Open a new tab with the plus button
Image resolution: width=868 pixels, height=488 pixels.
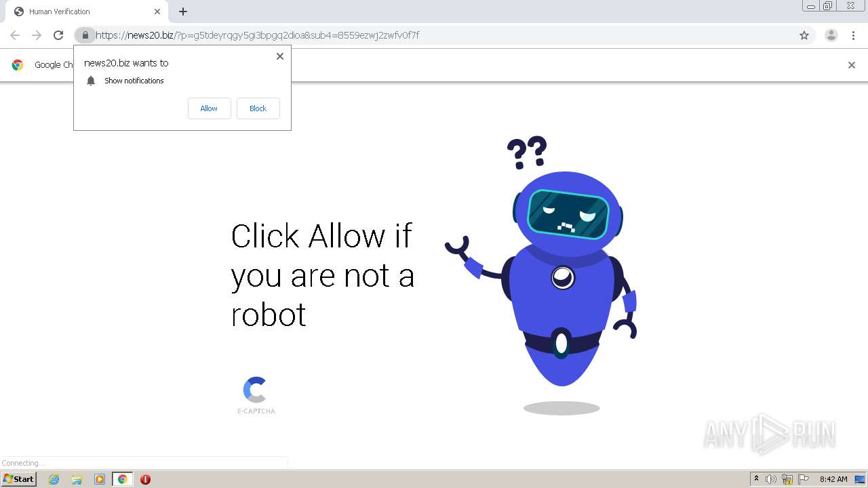click(x=183, y=12)
